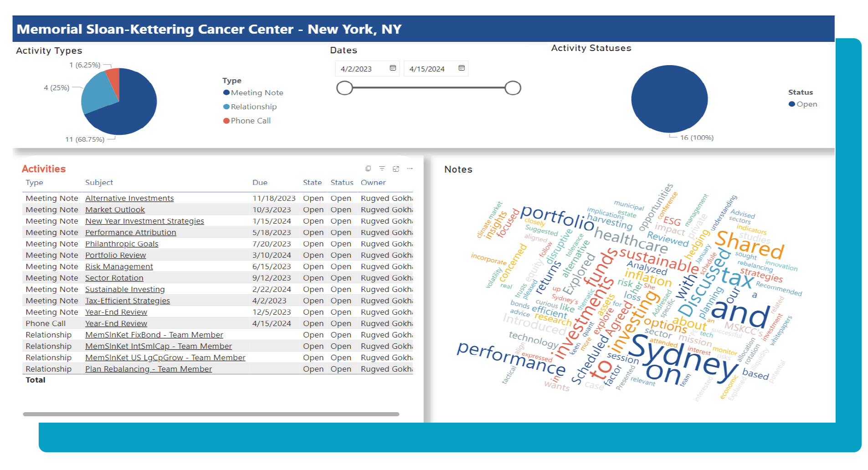Click the Meeting Note legend marker
The width and height of the screenshot is (868, 470).
226,93
